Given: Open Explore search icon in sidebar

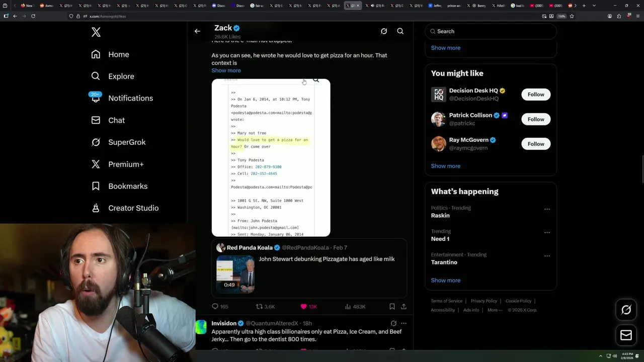Looking at the screenshot, I should click(x=96, y=76).
